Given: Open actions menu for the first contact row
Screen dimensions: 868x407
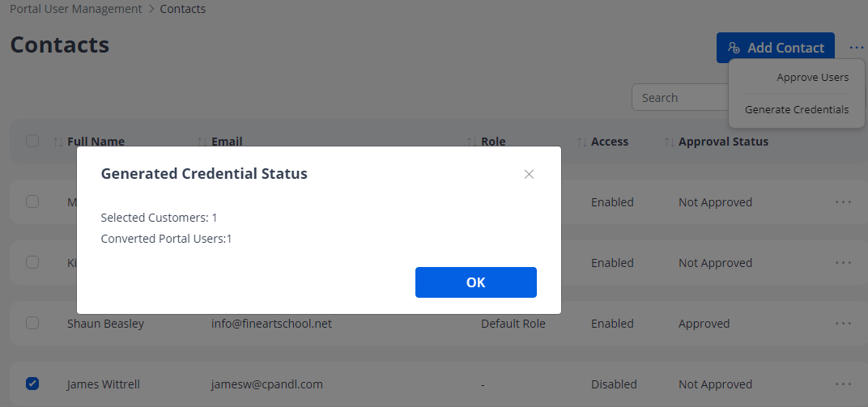Looking at the screenshot, I should [x=843, y=201].
